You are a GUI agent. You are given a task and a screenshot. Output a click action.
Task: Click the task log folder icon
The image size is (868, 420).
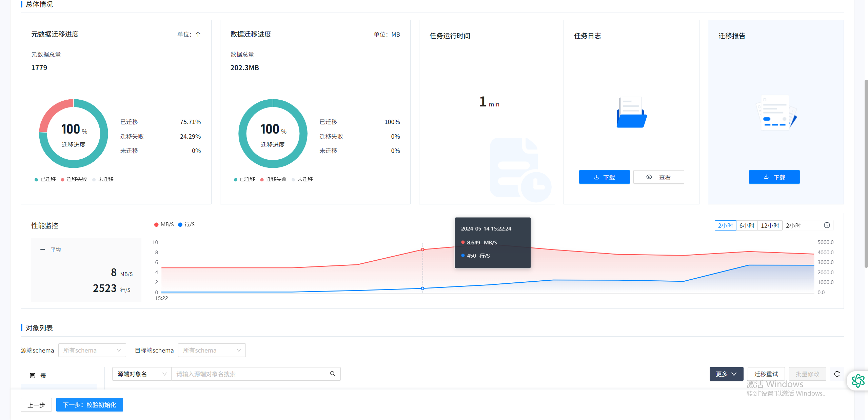631,113
